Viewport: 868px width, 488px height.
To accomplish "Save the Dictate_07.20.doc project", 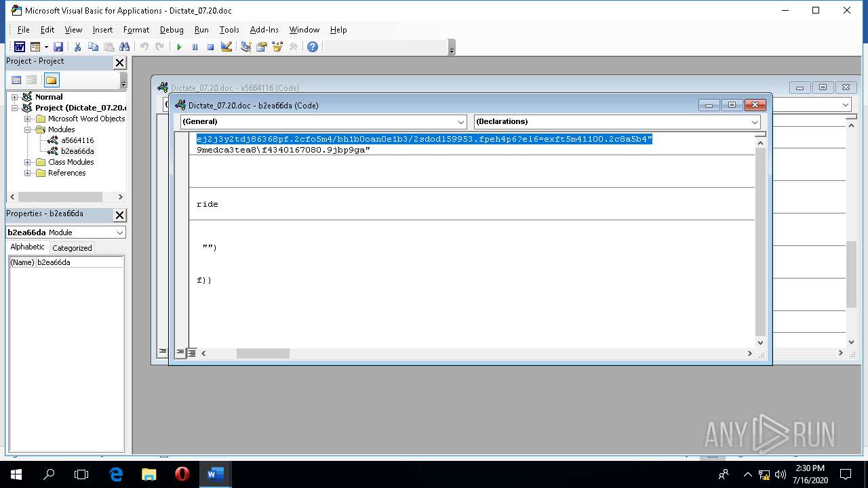I will tap(58, 47).
